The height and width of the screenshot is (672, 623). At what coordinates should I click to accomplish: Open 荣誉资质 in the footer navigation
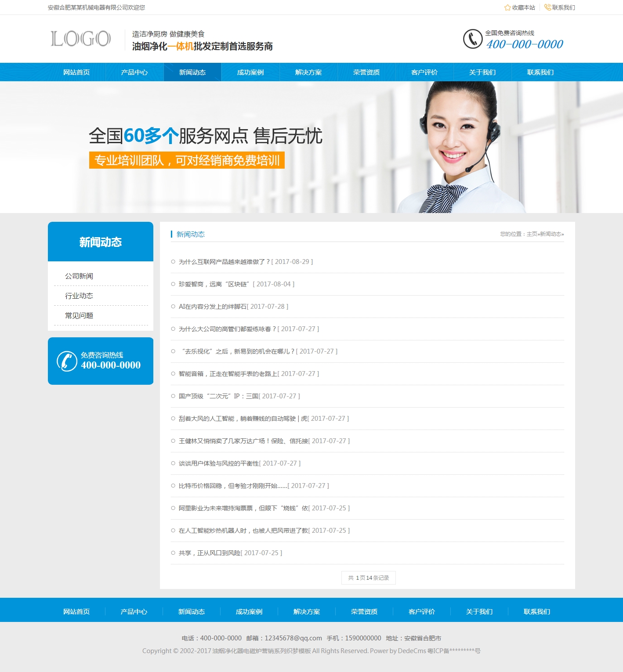(x=364, y=612)
